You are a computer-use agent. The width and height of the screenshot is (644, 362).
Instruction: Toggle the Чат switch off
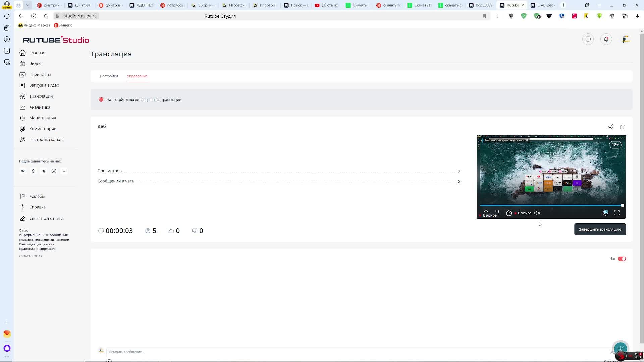(x=622, y=259)
